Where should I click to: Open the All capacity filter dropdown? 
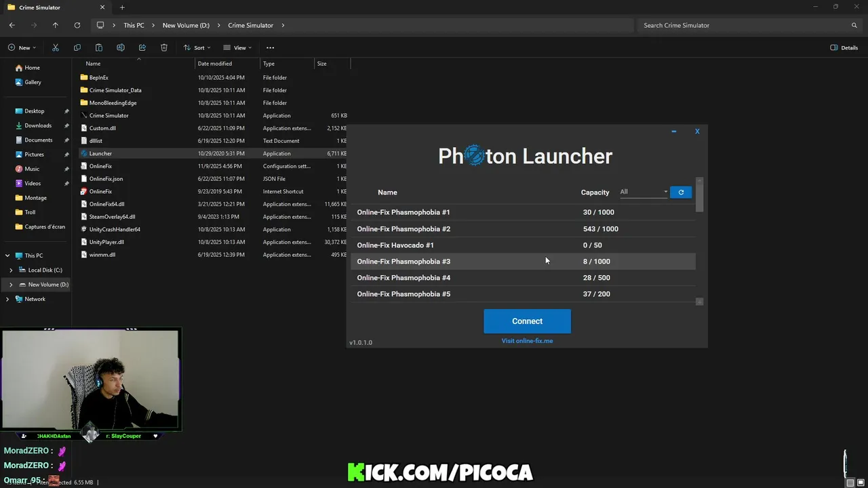[x=644, y=192]
